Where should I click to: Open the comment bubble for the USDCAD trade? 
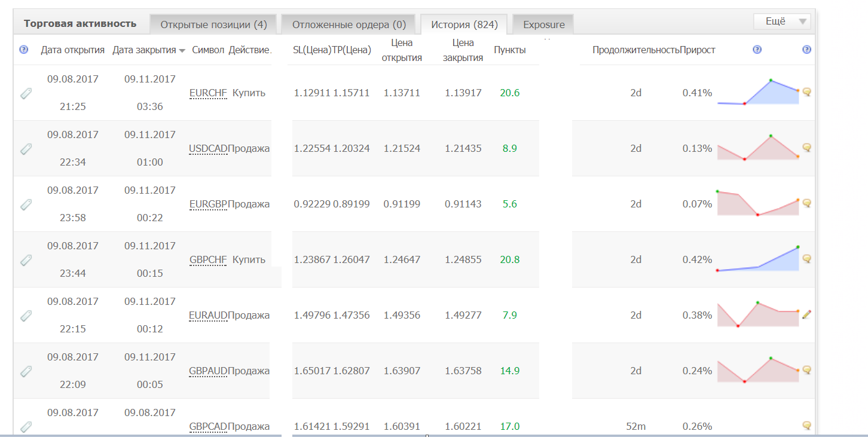click(x=807, y=148)
